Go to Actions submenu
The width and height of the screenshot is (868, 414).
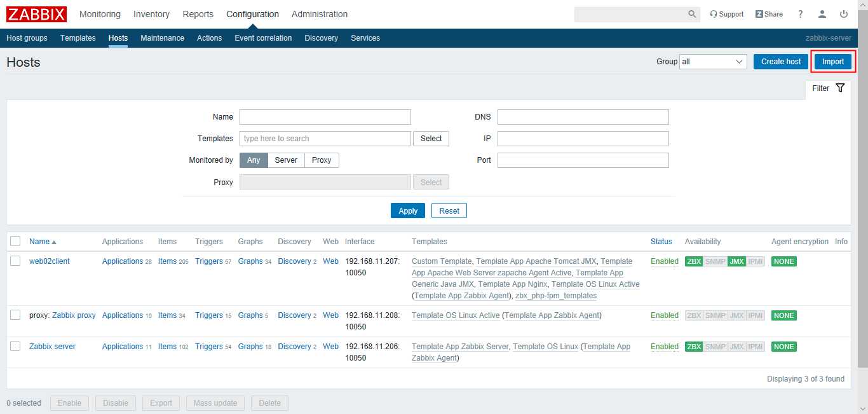pos(210,38)
